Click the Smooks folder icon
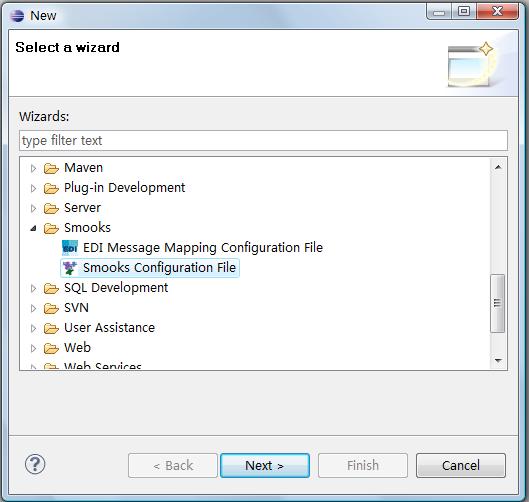 (x=51, y=228)
